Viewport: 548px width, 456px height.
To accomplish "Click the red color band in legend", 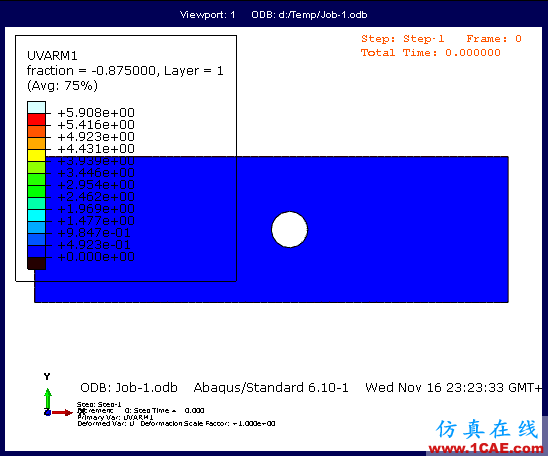I will point(36,119).
